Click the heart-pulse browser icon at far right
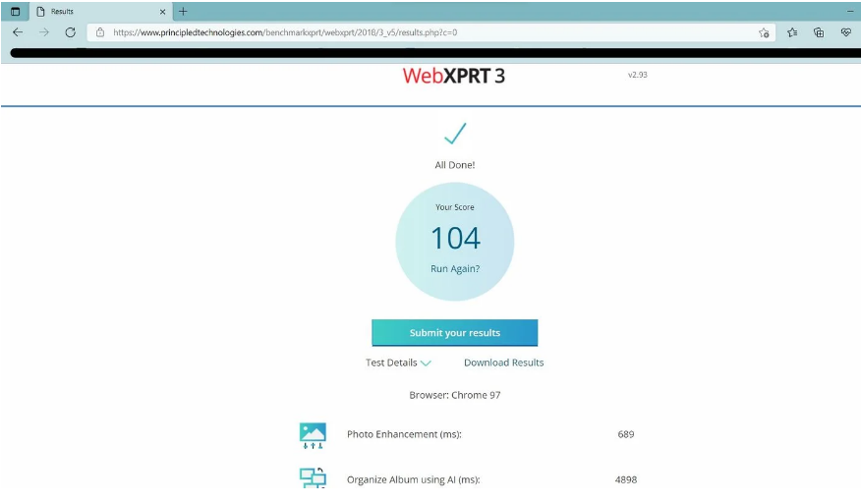 point(845,32)
